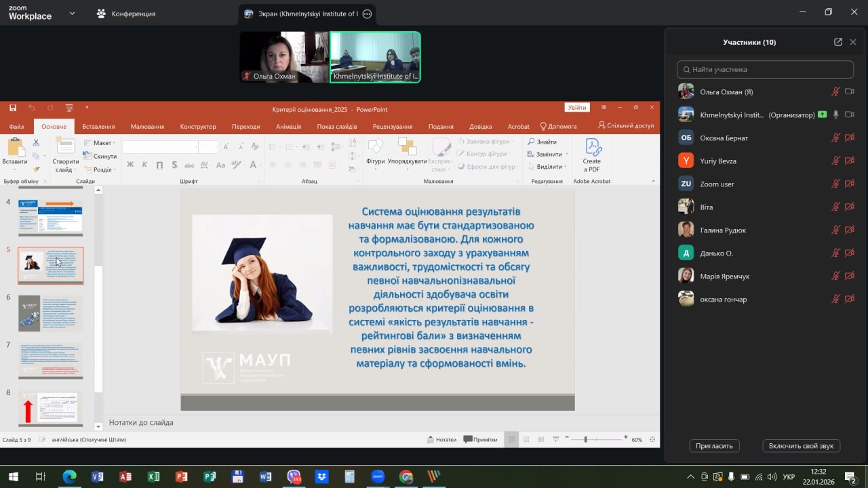Screen dimensions: 868x488
Task: Toggle bold formatting in Font group
Action: (x=130, y=165)
